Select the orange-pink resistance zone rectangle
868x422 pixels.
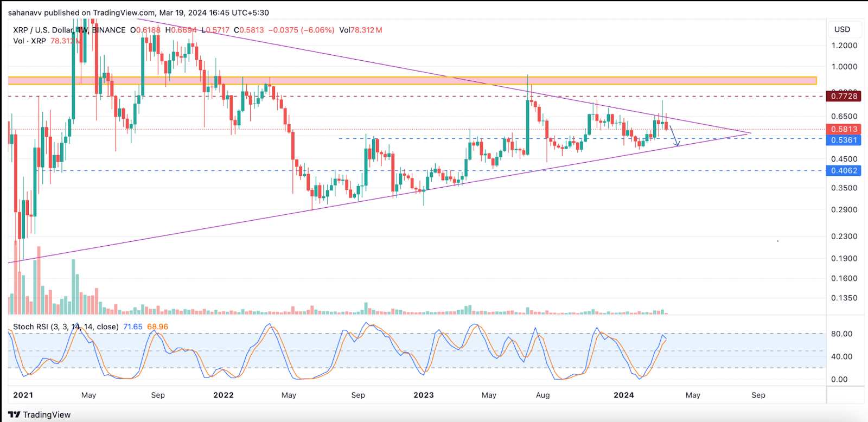pyautogui.click(x=412, y=80)
